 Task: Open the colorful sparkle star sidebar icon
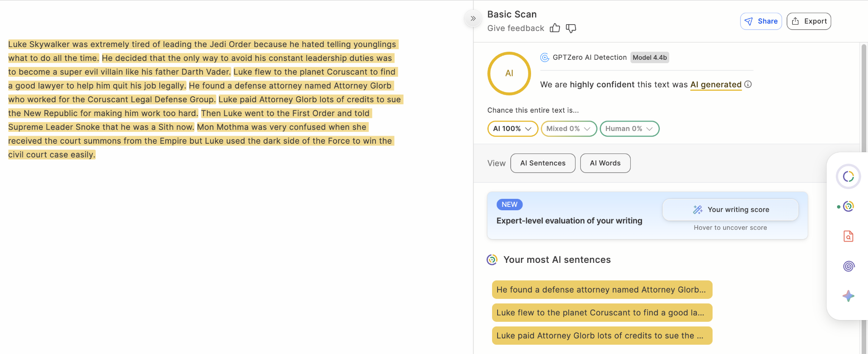pos(848,296)
